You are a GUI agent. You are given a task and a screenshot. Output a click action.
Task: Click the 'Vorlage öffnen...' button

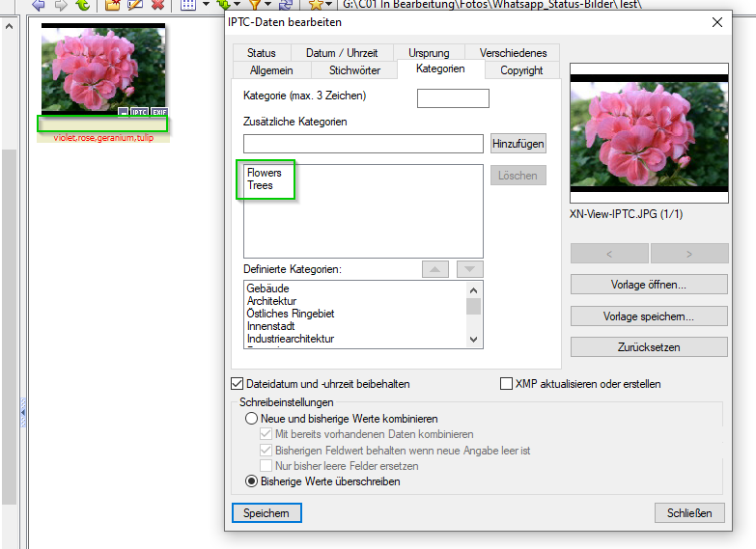649,285
